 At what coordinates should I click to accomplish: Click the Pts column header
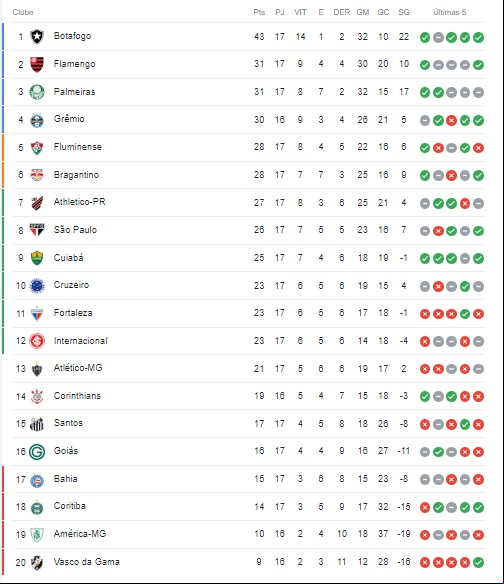pos(259,12)
